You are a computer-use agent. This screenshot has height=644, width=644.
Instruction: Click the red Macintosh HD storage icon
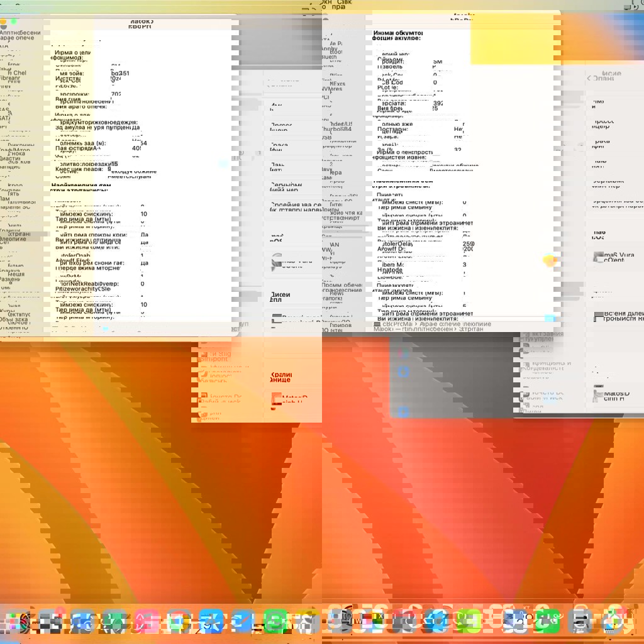point(277,399)
